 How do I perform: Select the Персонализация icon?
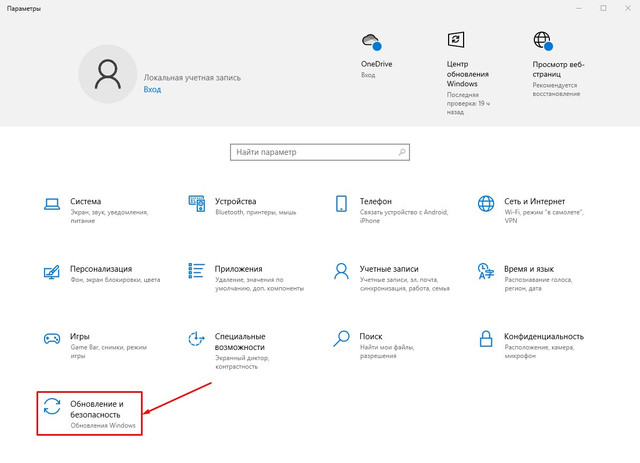(52, 272)
